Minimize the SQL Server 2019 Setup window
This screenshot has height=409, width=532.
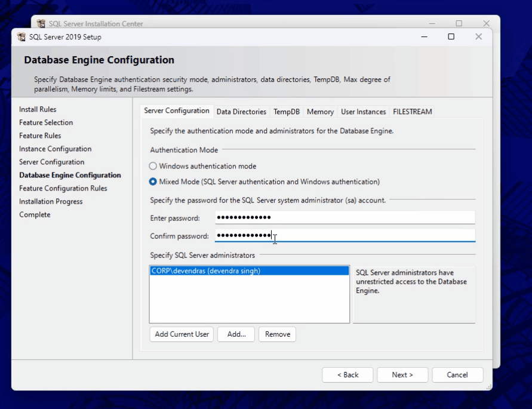(x=424, y=37)
